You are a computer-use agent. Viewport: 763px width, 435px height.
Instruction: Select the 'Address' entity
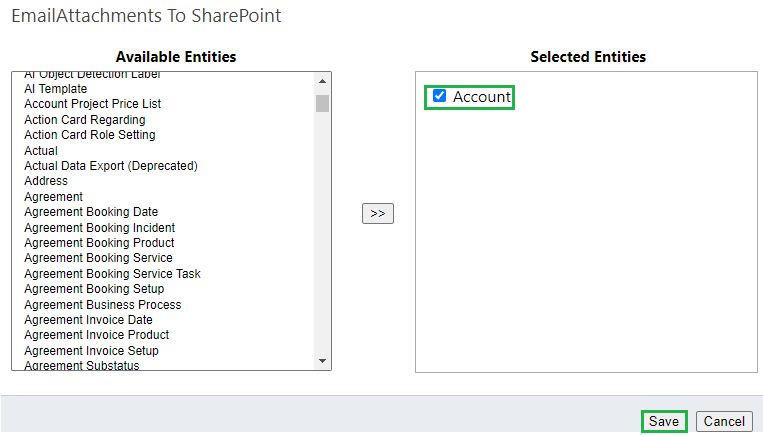pos(46,181)
